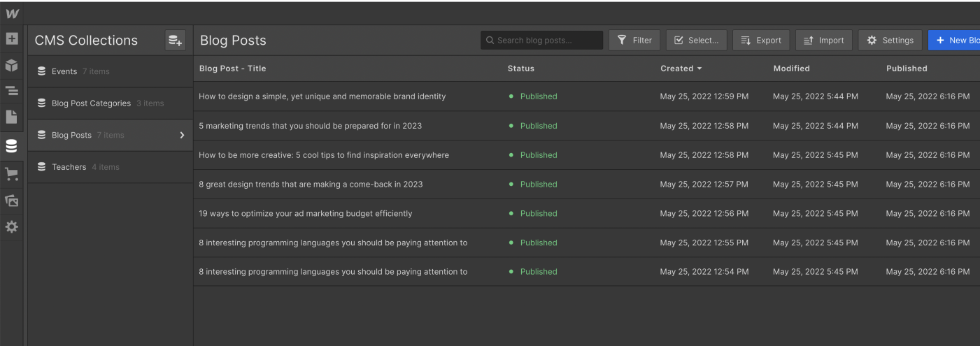Viewport: 980px width, 346px height.
Task: Open the Ecommerce cart panel
Action: [12, 174]
